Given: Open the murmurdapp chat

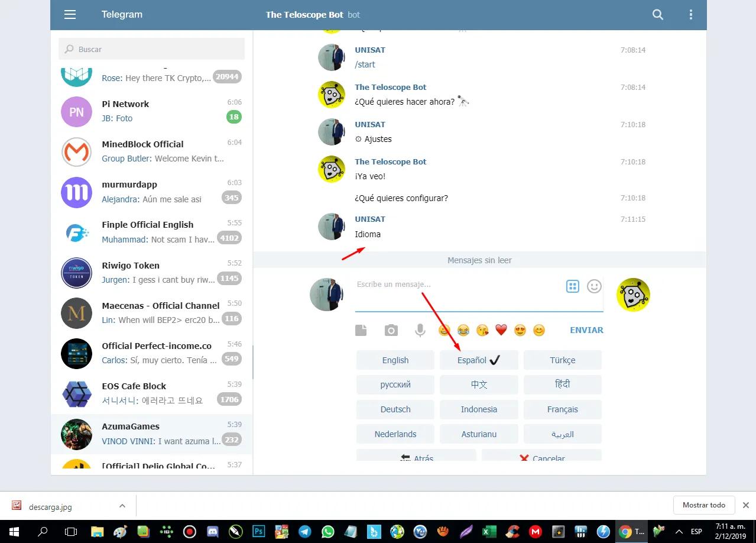Looking at the screenshot, I should [151, 192].
